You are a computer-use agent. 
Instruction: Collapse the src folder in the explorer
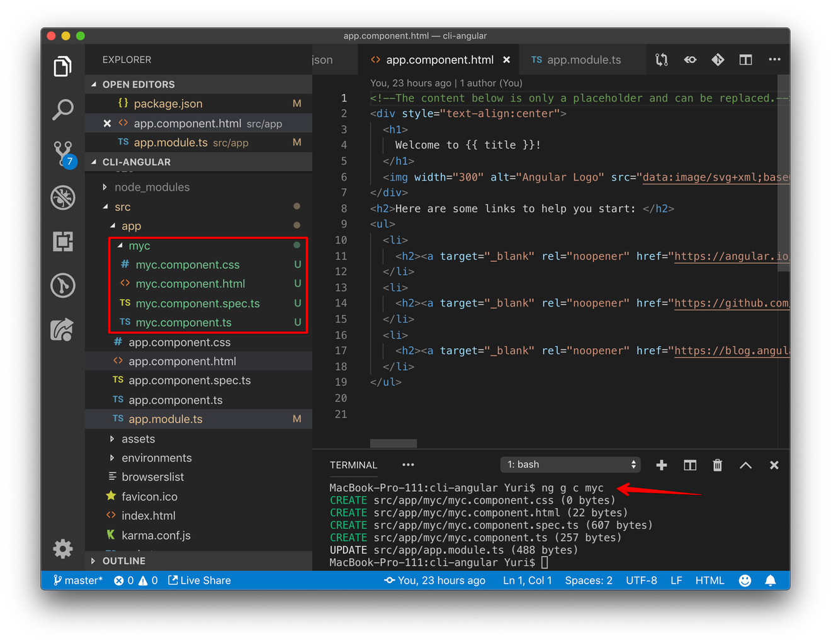pyautogui.click(x=123, y=206)
